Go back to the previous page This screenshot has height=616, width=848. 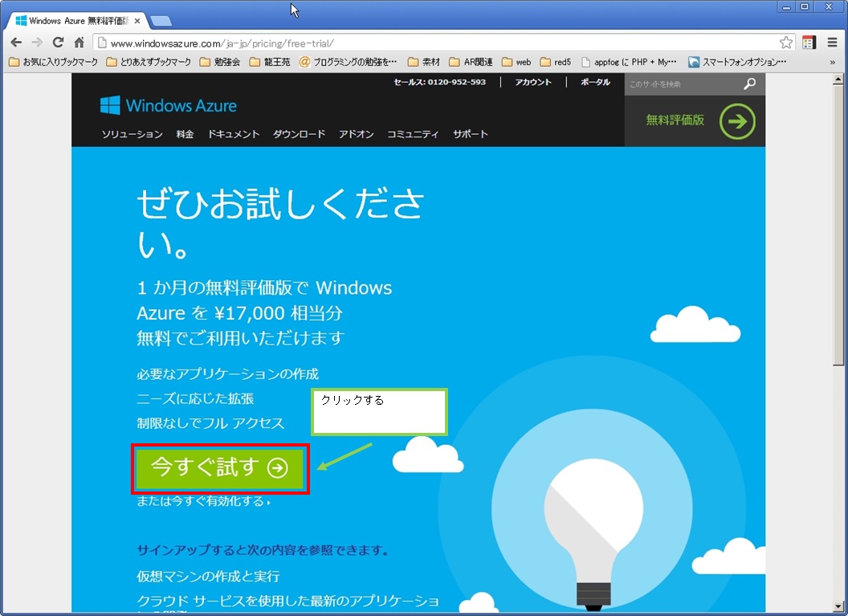16,43
